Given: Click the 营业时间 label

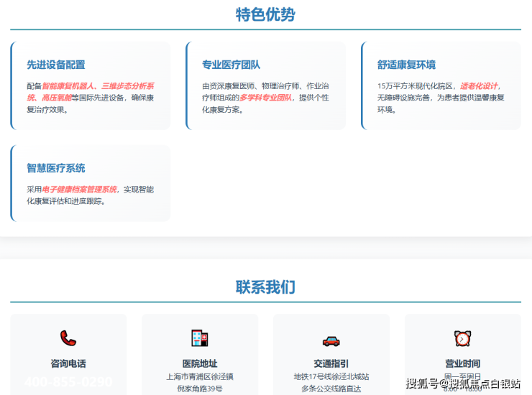Looking at the screenshot, I should click(462, 363).
